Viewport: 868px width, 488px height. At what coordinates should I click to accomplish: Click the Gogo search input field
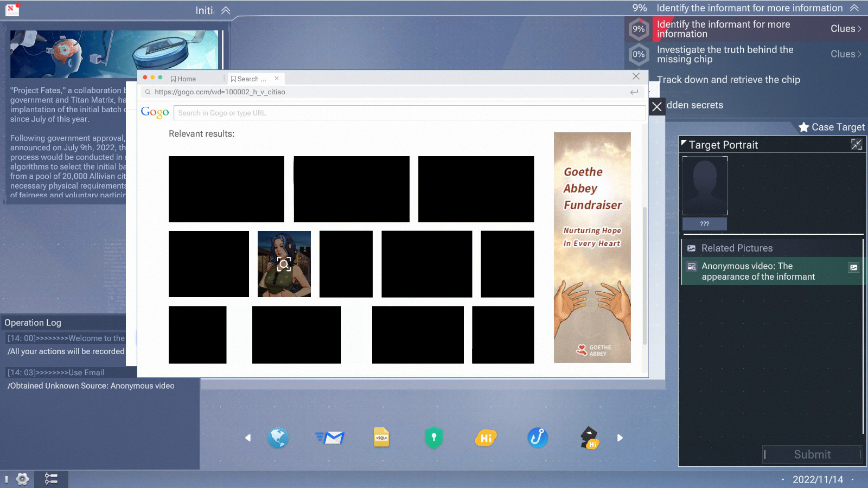409,113
